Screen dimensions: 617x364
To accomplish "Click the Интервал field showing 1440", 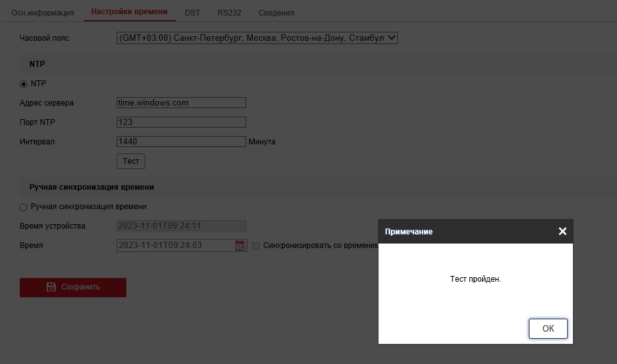I will coord(181,141).
